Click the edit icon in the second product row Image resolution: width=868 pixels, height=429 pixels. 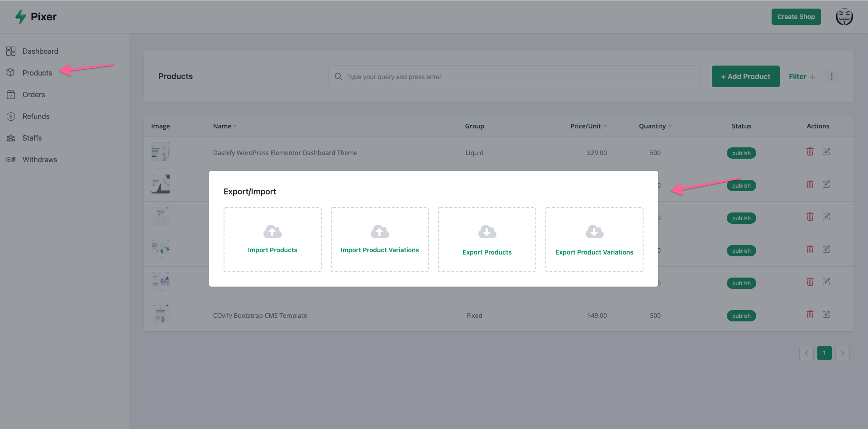[826, 184]
